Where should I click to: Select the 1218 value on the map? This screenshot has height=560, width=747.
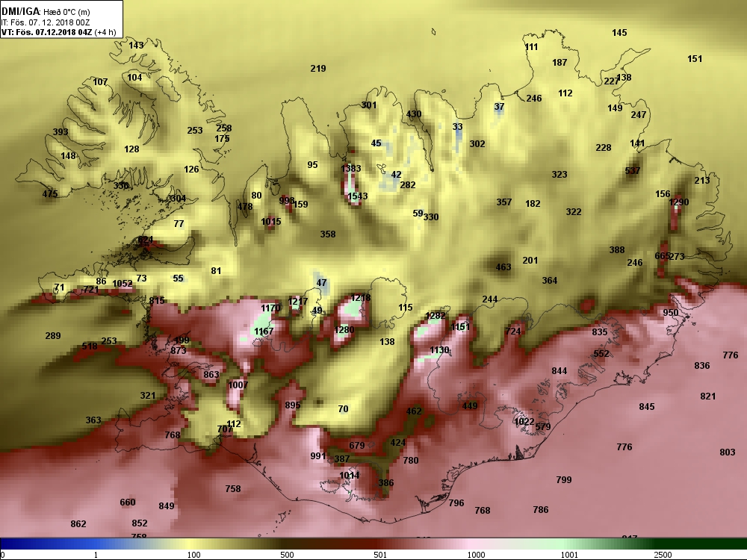point(360,298)
